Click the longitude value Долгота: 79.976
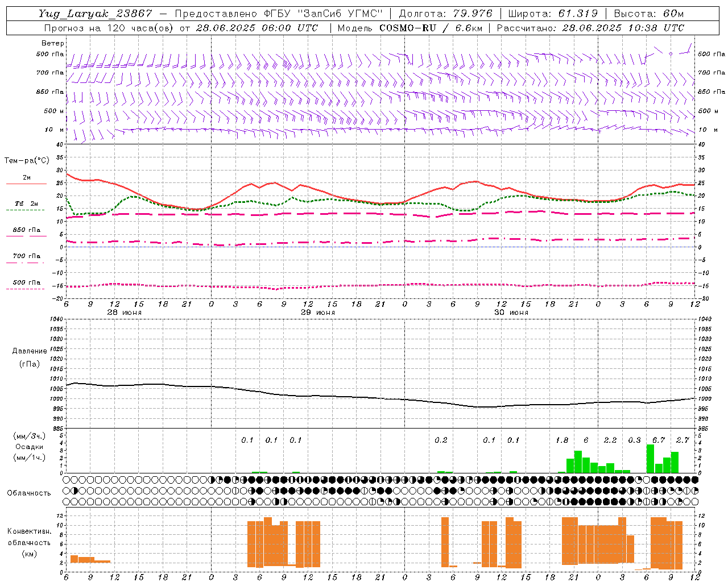728x582 pixels. [x=446, y=14]
